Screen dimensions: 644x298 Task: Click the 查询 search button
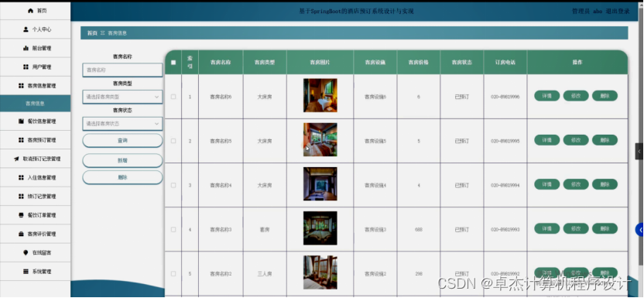[122, 140]
